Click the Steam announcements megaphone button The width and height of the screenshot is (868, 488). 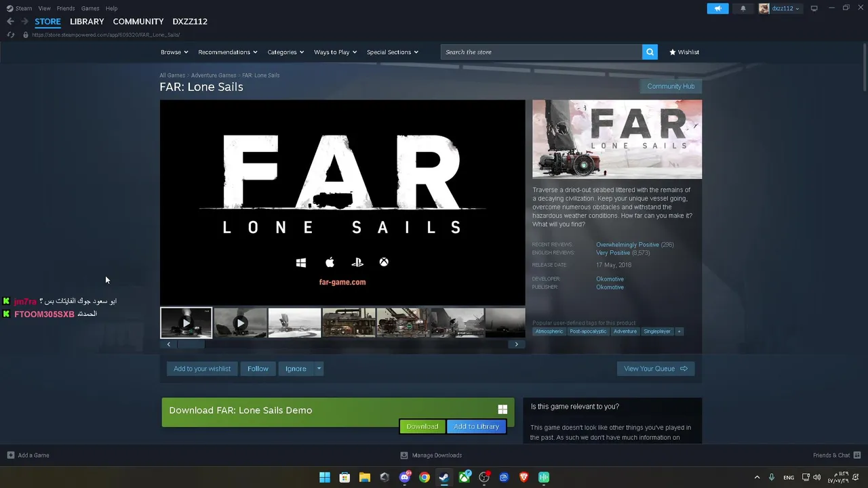click(717, 8)
